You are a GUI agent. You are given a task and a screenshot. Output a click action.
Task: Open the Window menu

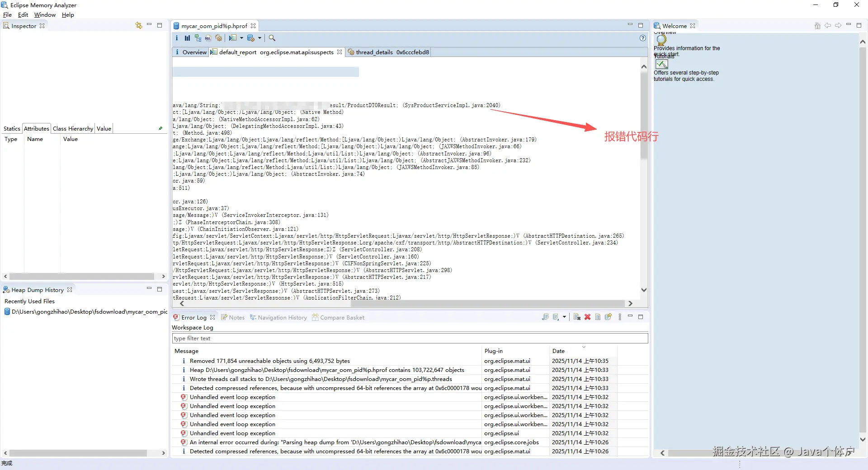point(45,14)
